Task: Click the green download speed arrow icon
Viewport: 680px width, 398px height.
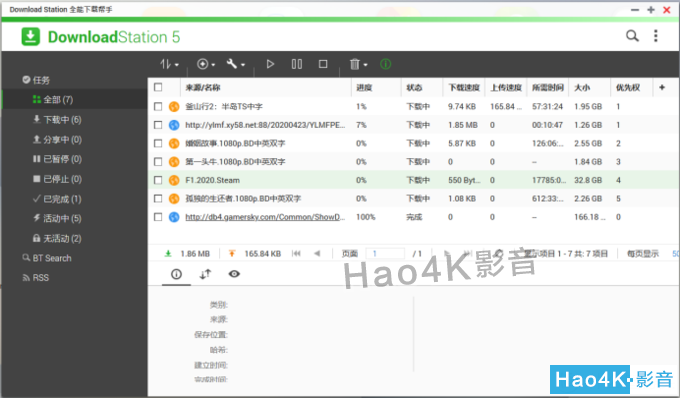Action: click(168, 254)
